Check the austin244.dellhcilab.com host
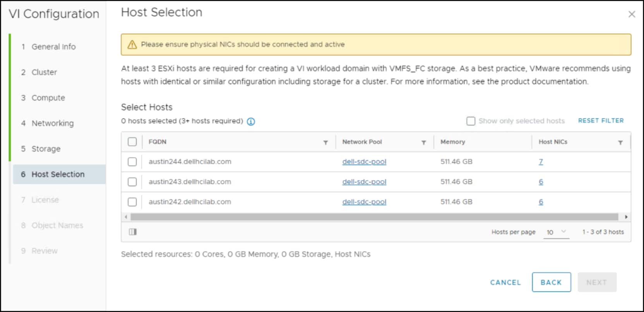The width and height of the screenshot is (644, 312). point(132,162)
